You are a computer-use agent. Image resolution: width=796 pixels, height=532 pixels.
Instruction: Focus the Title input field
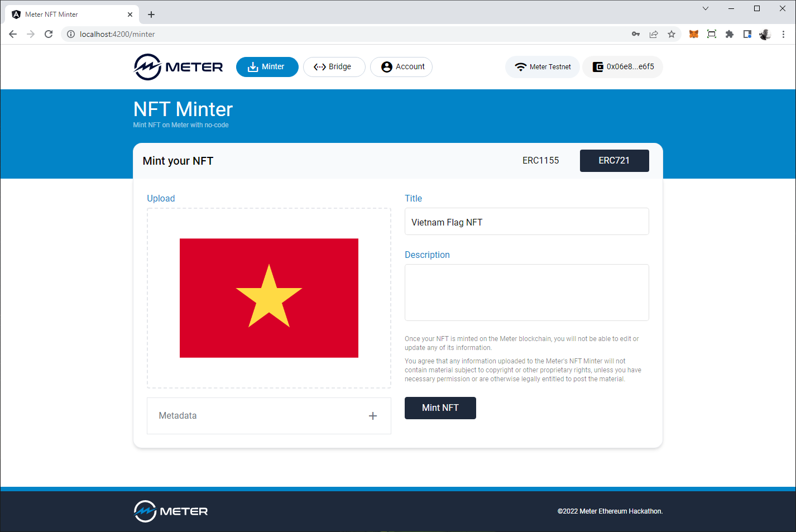[527, 222]
